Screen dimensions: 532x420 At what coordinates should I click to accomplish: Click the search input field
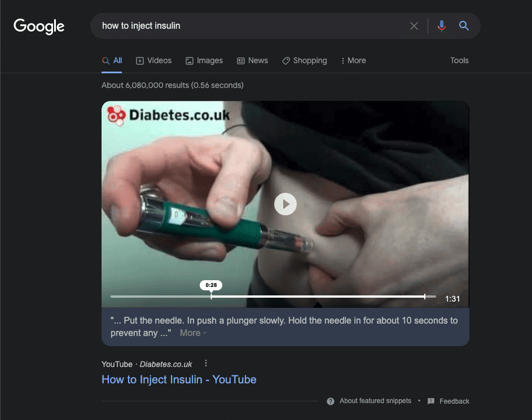coord(248,26)
